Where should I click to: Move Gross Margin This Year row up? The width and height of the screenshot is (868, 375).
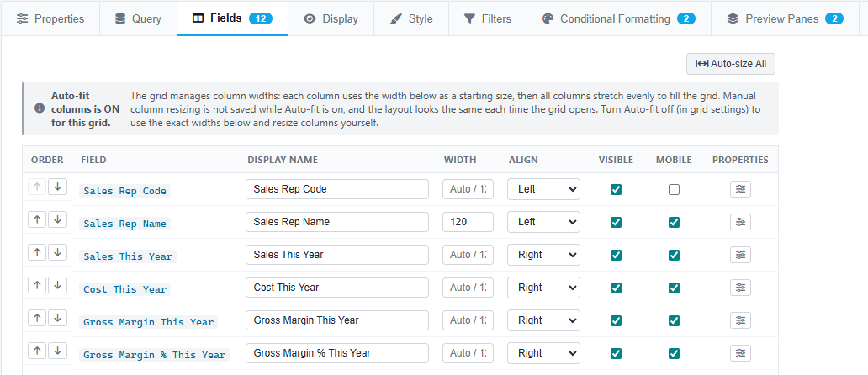pos(37,318)
